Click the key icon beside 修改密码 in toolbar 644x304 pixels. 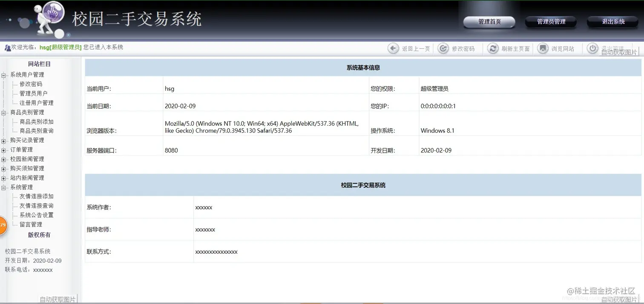click(443, 49)
